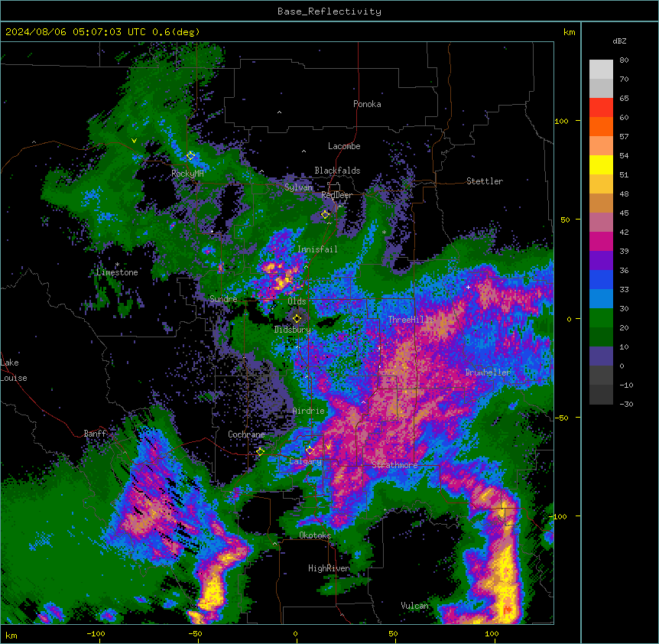Screen dimensions: 659x644
Task: Click the Lacombe town label
Action: tap(344, 146)
